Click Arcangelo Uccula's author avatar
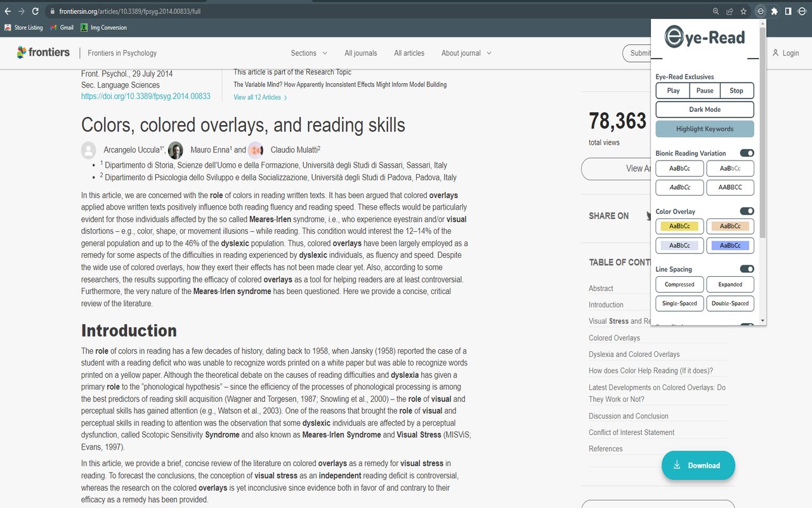 89,150
